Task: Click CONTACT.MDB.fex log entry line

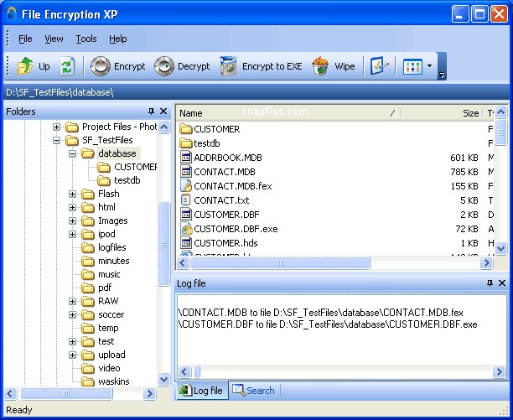Action: pyautogui.click(x=320, y=313)
